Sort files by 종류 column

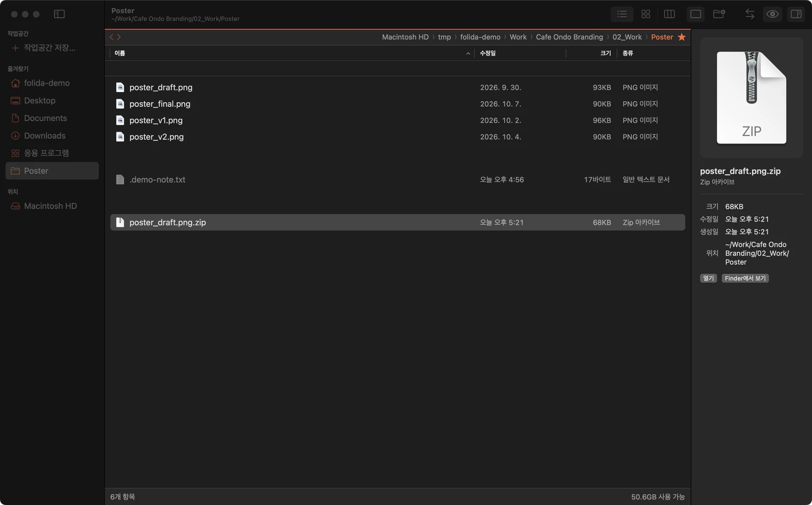(628, 53)
